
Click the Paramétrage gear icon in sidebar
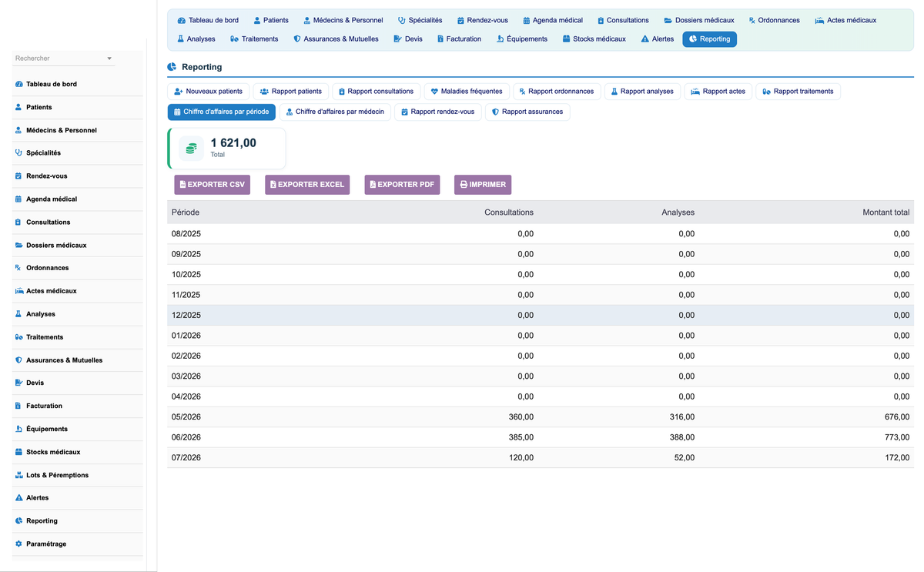click(x=18, y=544)
